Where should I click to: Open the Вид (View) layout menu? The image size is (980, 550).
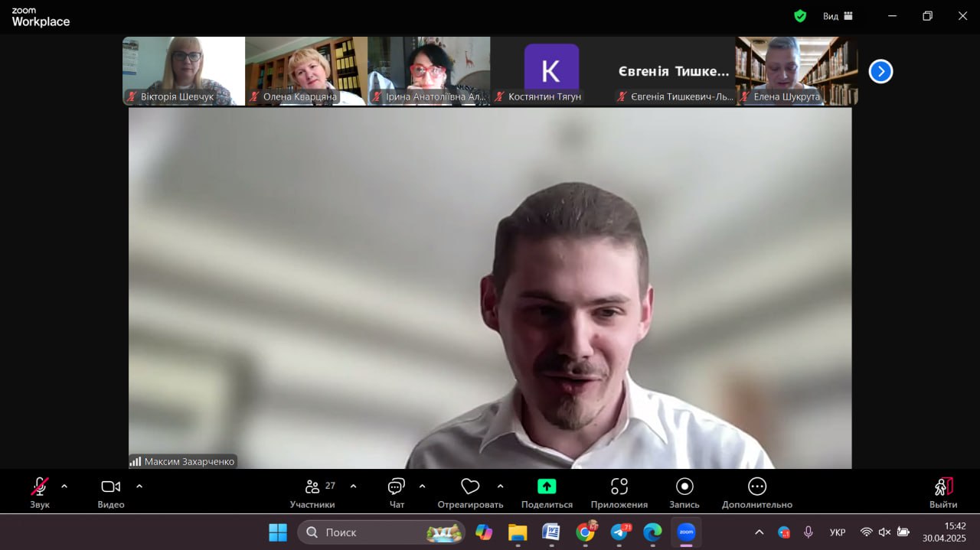point(838,16)
